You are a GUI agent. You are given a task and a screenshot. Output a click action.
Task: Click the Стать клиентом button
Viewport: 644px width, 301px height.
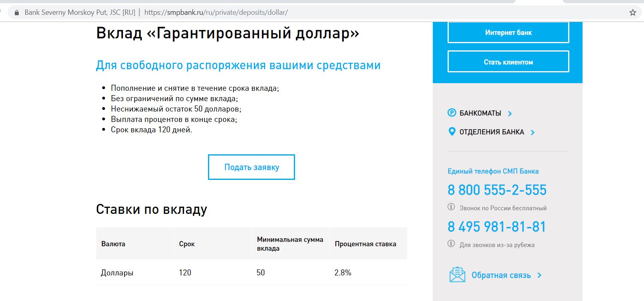[x=508, y=62]
